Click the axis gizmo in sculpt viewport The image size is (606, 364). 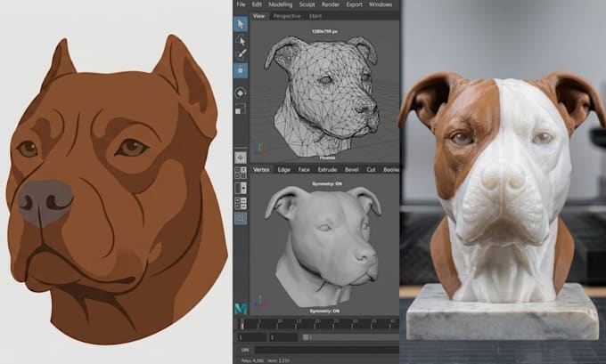[259, 301]
